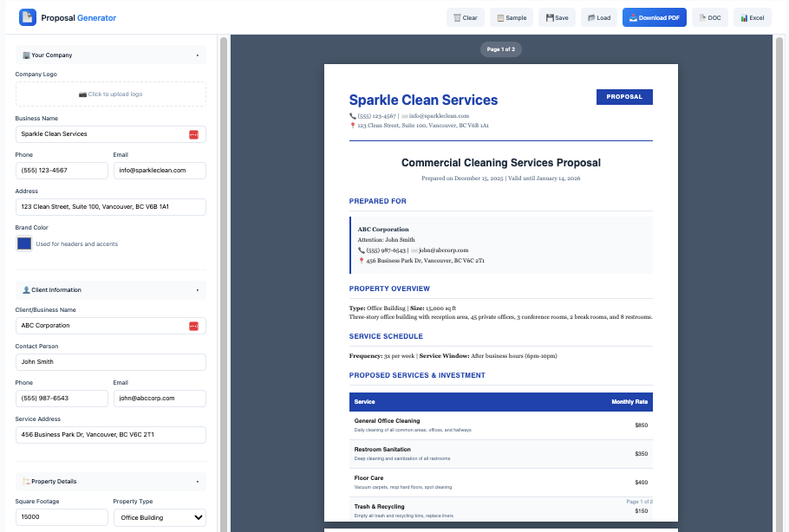
Task: Collapse the Your Company section
Action: click(x=198, y=55)
